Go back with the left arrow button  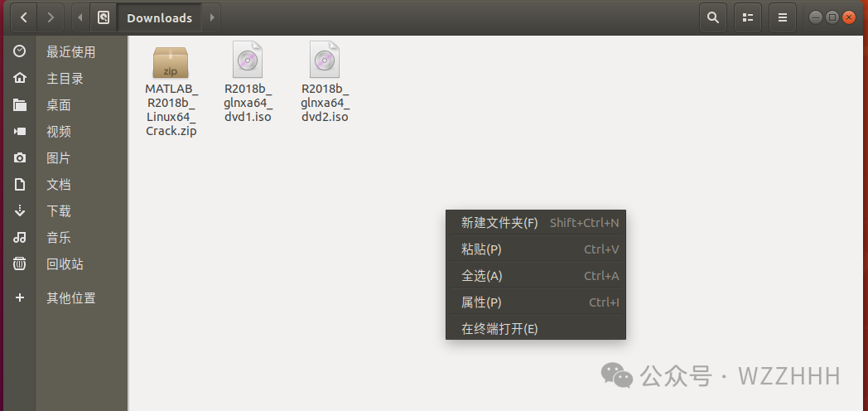pos(24,17)
